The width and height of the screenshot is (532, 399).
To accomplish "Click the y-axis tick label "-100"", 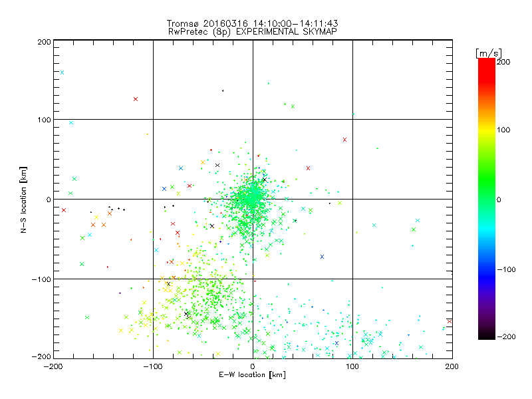I will click(x=41, y=279).
